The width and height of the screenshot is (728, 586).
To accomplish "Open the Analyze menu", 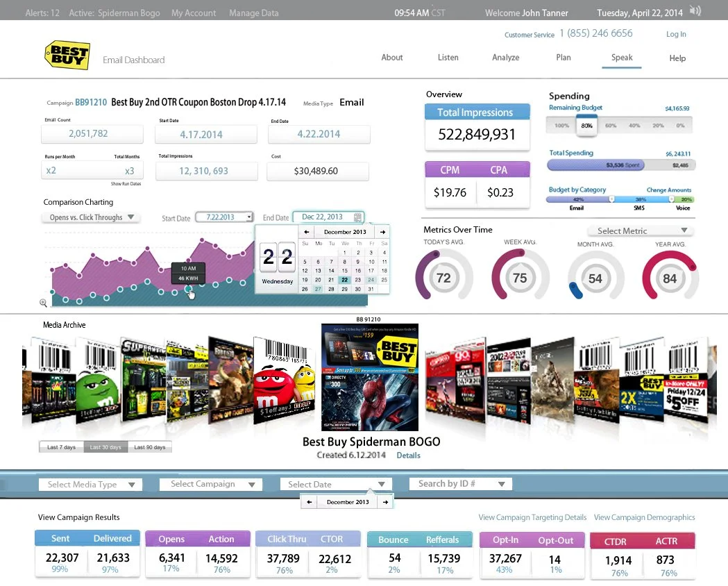I will (506, 58).
